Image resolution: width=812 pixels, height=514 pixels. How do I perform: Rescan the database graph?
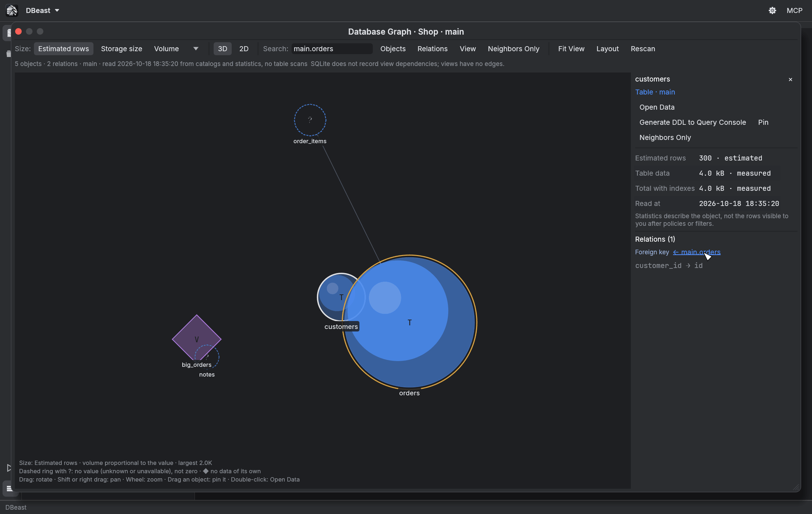(643, 49)
